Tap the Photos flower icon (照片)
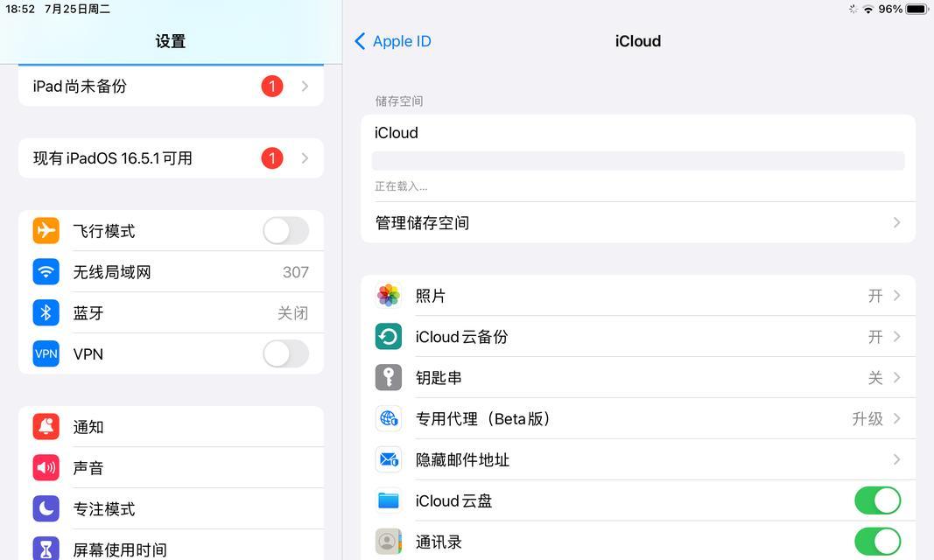 [x=389, y=296]
